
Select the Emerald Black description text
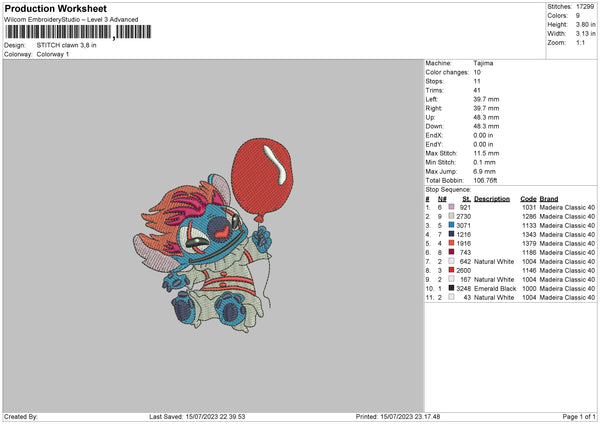[495, 288]
